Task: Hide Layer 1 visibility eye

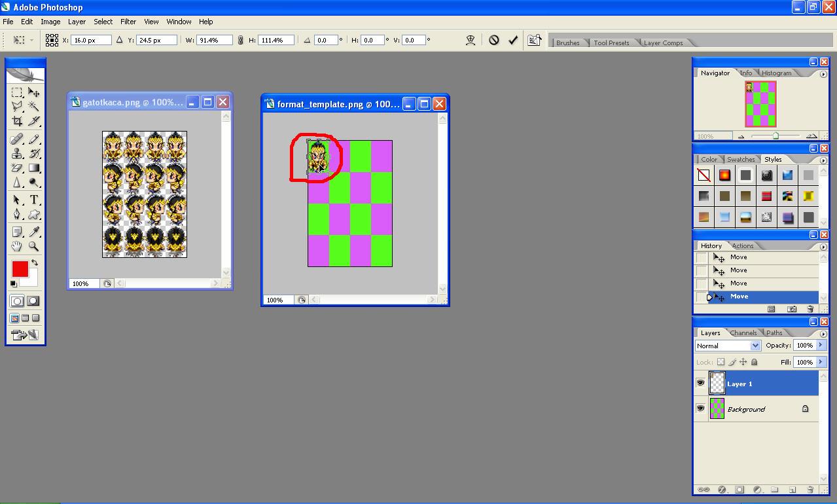Action: 700,383
